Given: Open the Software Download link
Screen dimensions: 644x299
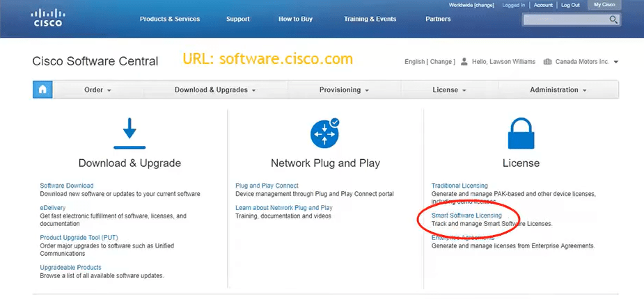Looking at the screenshot, I should coord(67,186).
